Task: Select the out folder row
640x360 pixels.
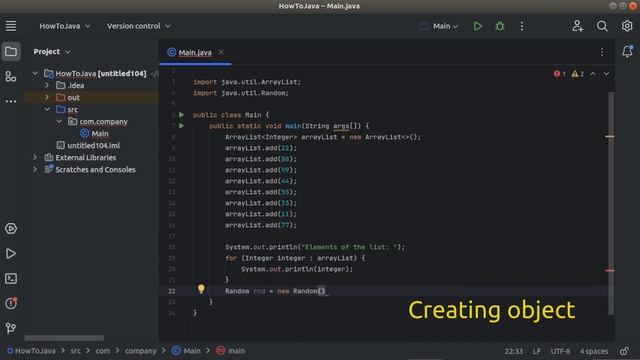Action: tap(91, 98)
